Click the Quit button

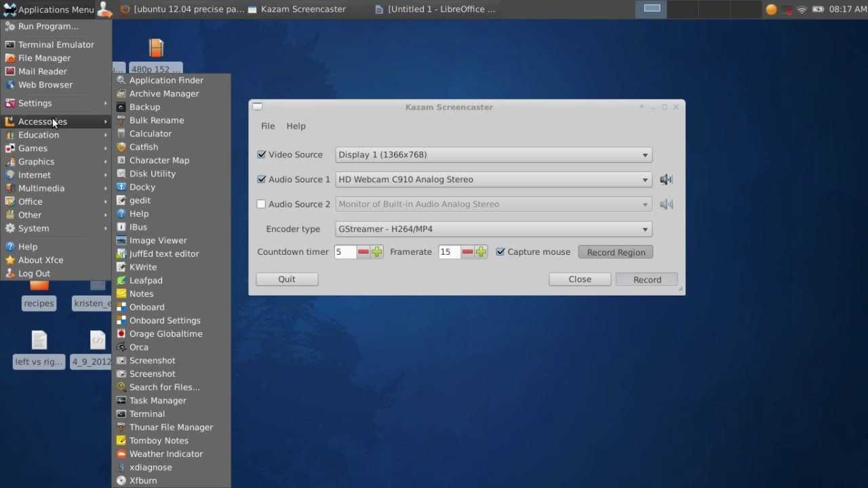click(x=287, y=279)
